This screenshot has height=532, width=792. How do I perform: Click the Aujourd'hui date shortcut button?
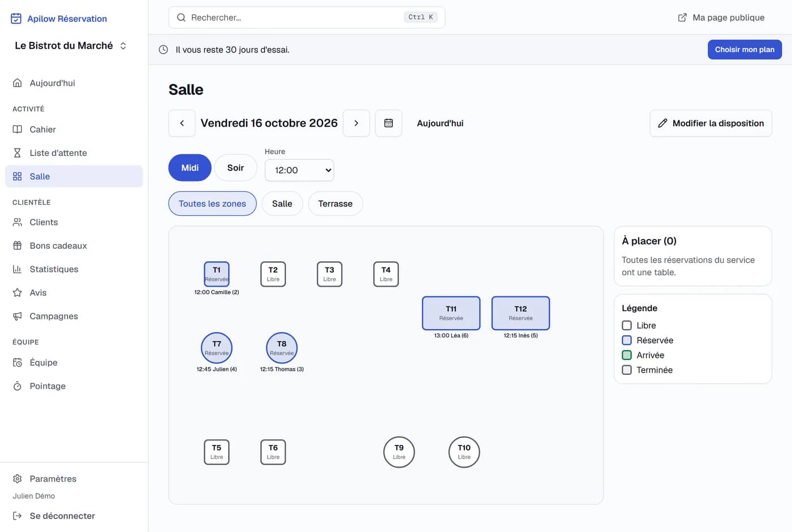click(440, 123)
